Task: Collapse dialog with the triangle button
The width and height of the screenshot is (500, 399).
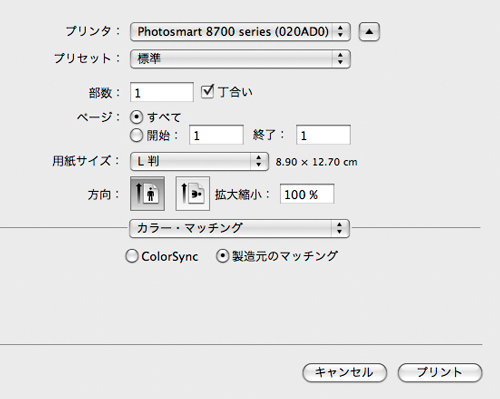Action: (369, 32)
